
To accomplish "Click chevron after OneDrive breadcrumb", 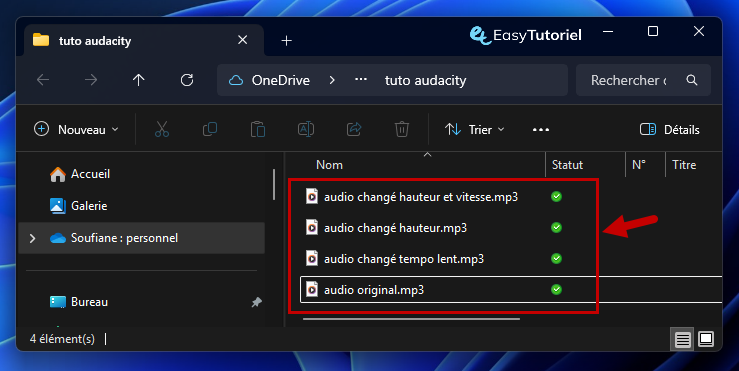I will [x=332, y=80].
